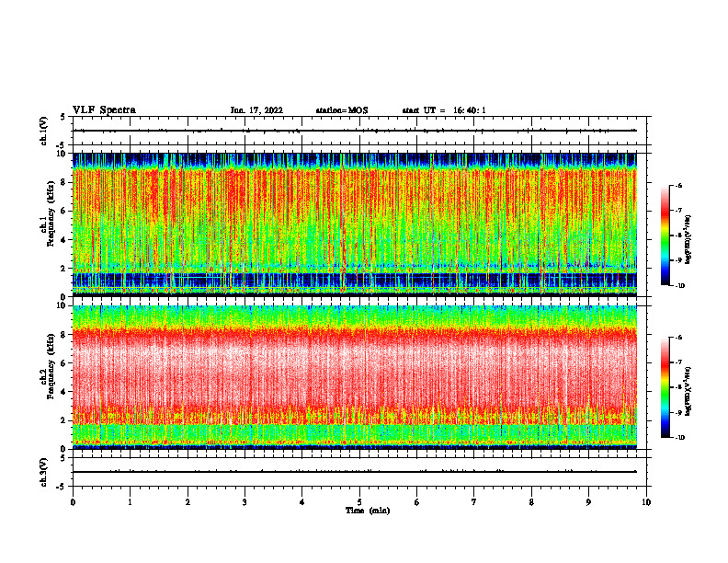728x563 pixels.
Task: Select the "-6" tick on ch.1 colorbar
Action: tap(678, 186)
